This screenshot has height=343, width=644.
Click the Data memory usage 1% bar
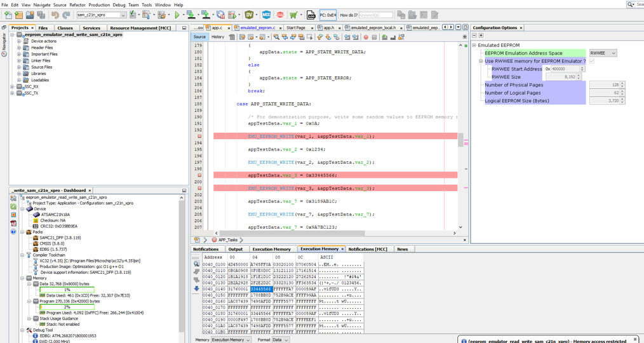click(x=67, y=290)
